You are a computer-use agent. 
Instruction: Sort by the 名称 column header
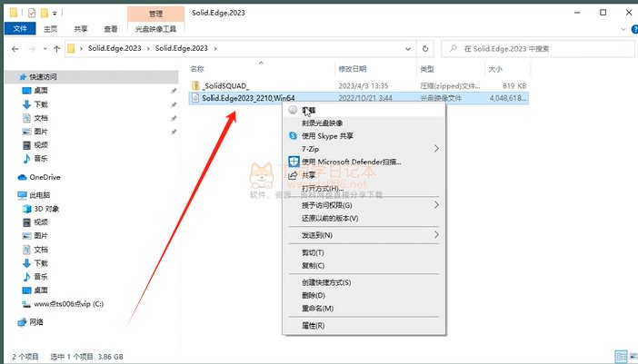(x=197, y=69)
